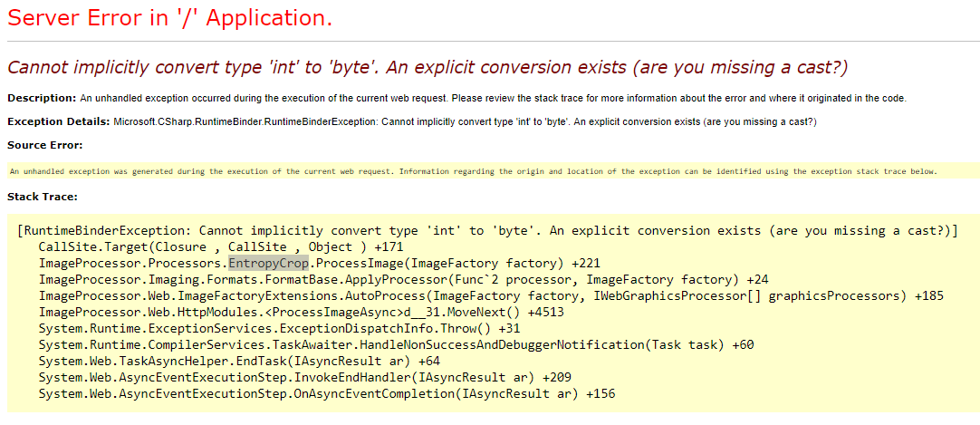The image size is (980, 425).
Task: Click the '[RuntimeBinderException:' line in the stack trace
Action: click(487, 231)
